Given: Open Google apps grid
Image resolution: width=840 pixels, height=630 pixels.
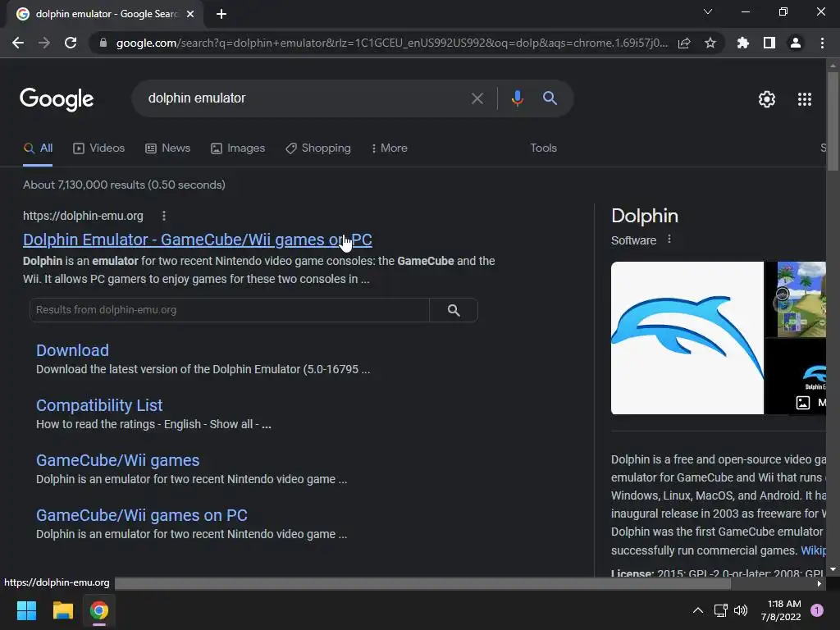Looking at the screenshot, I should [805, 99].
